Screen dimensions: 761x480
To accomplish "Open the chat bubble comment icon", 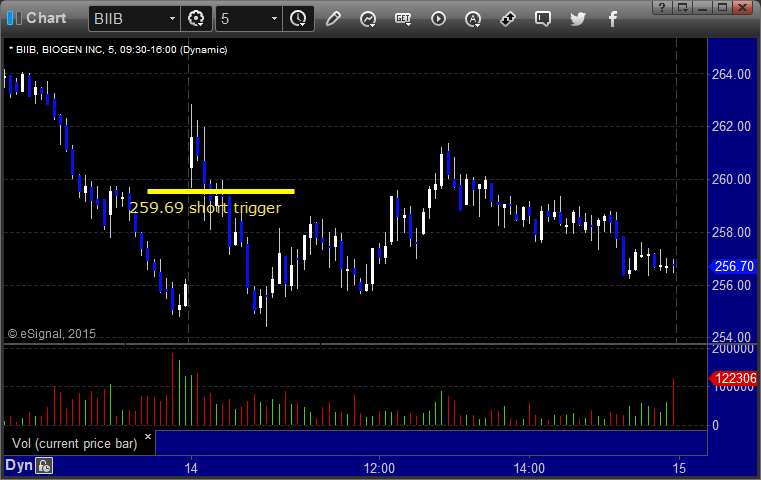I will pos(543,19).
